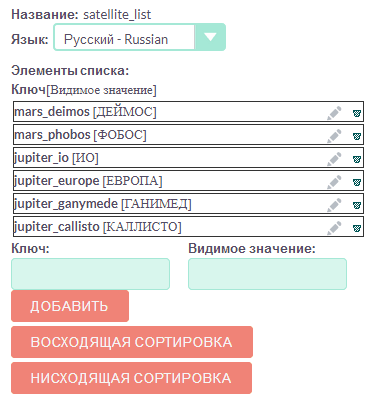Edit the jupiter_europe entry with pencil icon
The width and height of the screenshot is (381, 401).
[334, 182]
